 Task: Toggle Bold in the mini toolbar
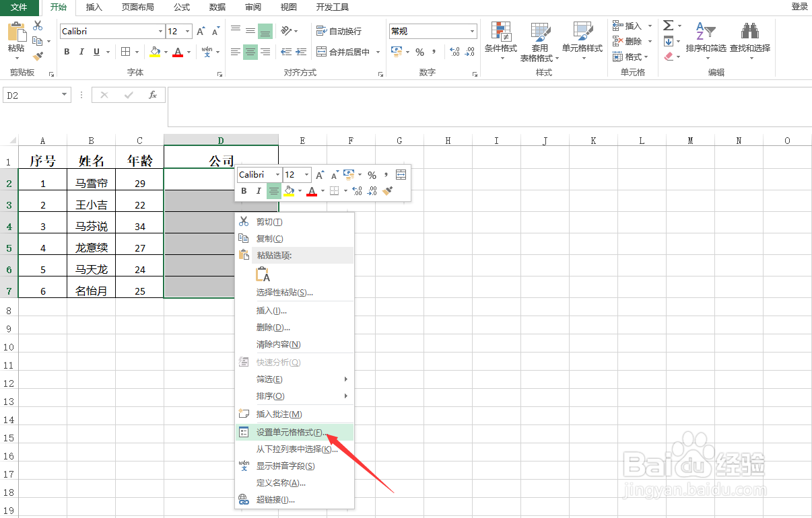(244, 191)
